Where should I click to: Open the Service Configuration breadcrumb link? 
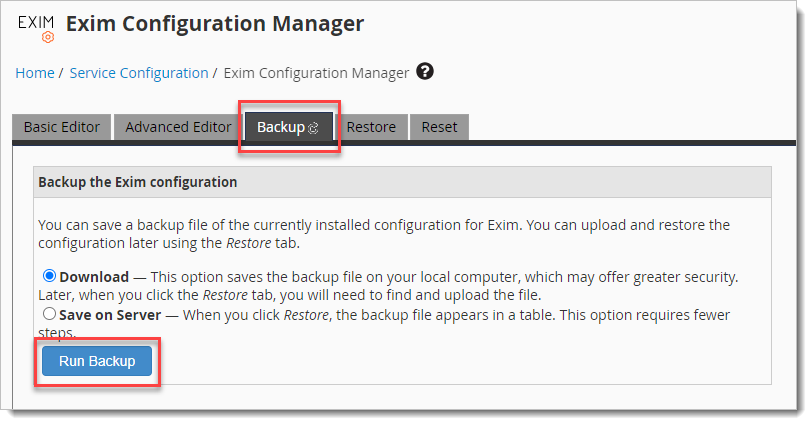tap(139, 73)
